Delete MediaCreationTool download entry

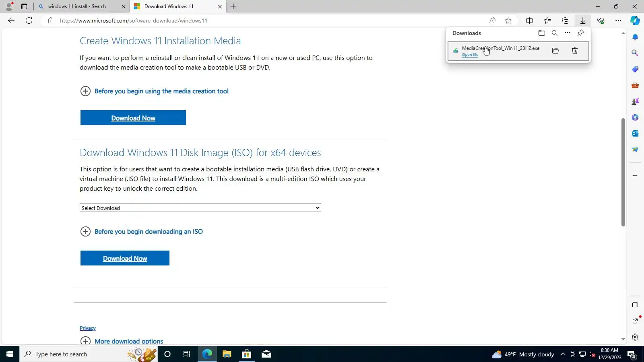(575, 51)
